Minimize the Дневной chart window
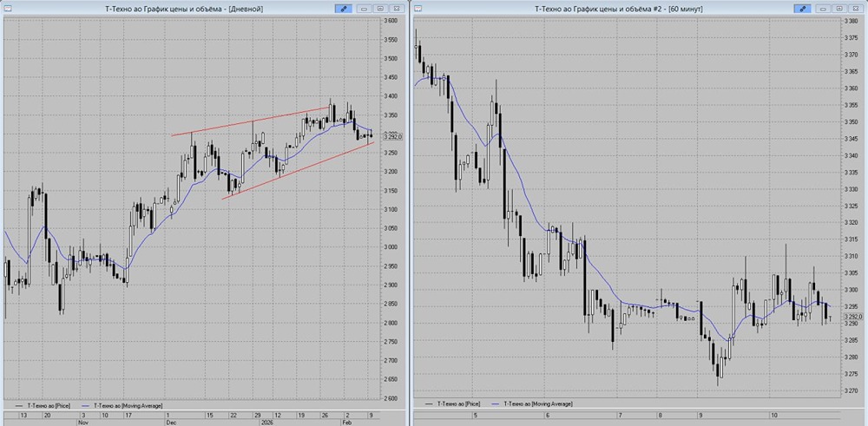Viewport: 868px width, 426px height. [365, 9]
